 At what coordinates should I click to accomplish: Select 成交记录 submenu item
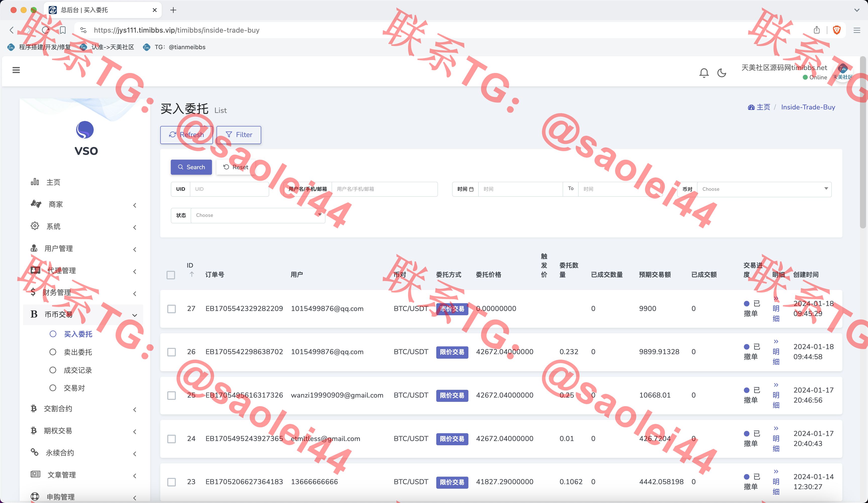pos(78,370)
